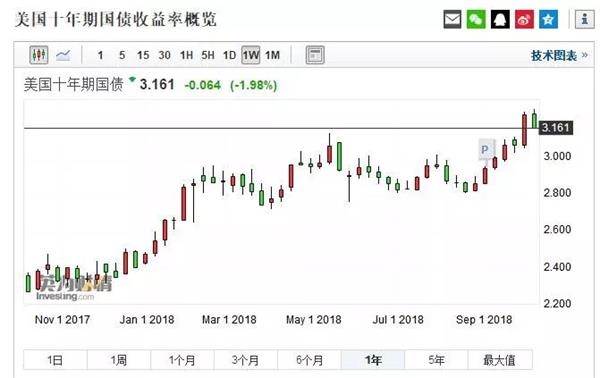Screen dimensions: 600x378
Task: Add to favorites blue star icon
Action: [548, 19]
